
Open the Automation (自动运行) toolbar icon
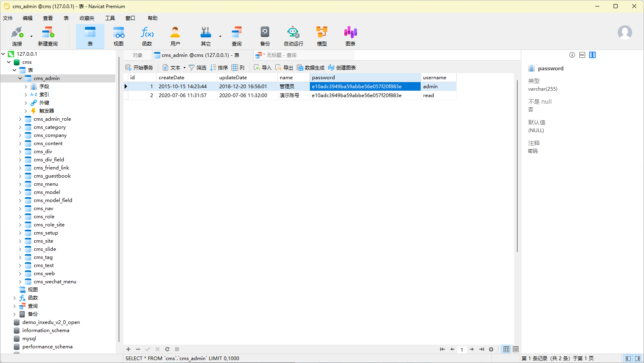point(293,36)
